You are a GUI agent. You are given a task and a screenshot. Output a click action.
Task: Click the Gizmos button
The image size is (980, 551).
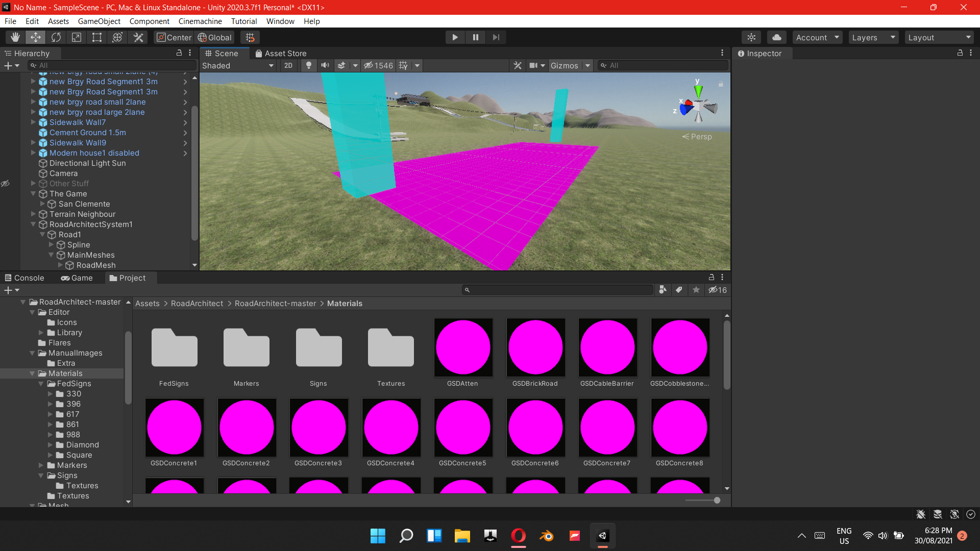pyautogui.click(x=565, y=65)
